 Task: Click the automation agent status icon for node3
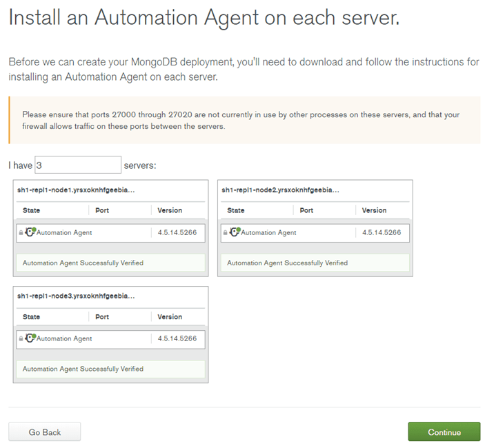(30, 338)
